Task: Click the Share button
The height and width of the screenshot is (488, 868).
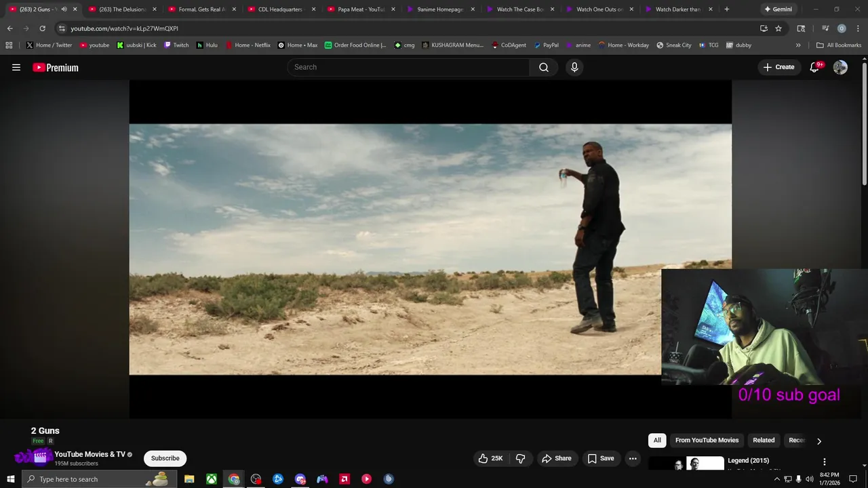Action: 556,458
